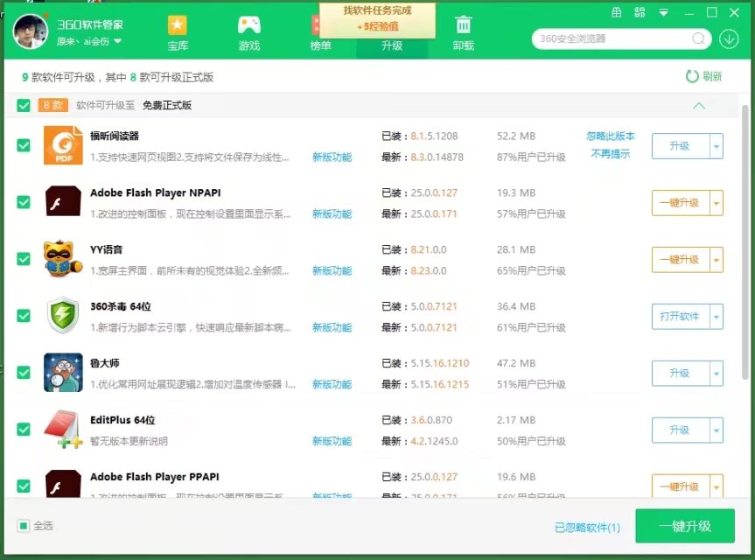Click the 鲁大师 app icon

click(x=63, y=373)
